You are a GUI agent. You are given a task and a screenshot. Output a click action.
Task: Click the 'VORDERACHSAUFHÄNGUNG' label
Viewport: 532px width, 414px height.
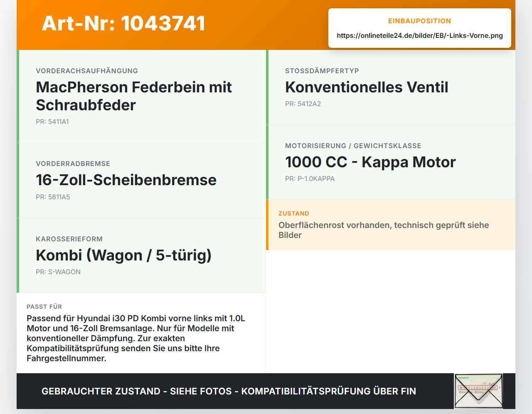click(87, 71)
